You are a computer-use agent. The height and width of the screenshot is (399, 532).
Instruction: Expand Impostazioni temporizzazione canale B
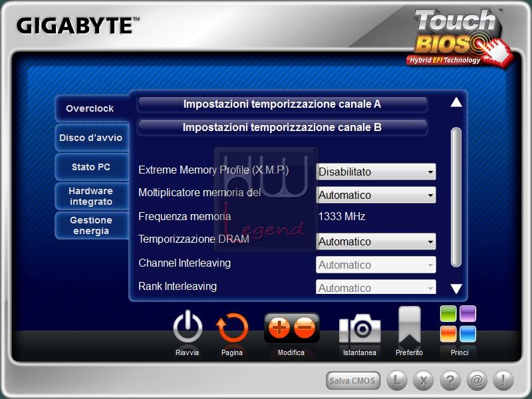(282, 128)
